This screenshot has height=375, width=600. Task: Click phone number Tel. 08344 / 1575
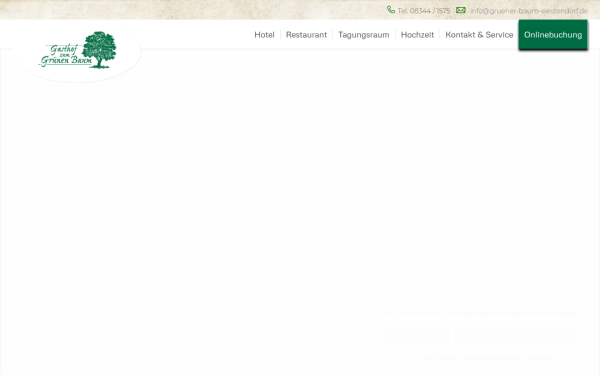424,11
